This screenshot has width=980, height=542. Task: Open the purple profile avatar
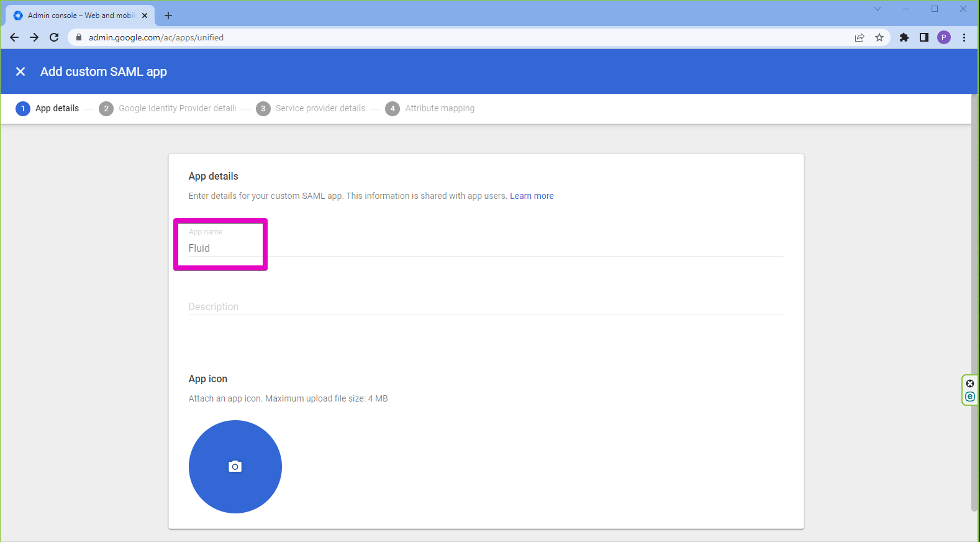click(944, 37)
